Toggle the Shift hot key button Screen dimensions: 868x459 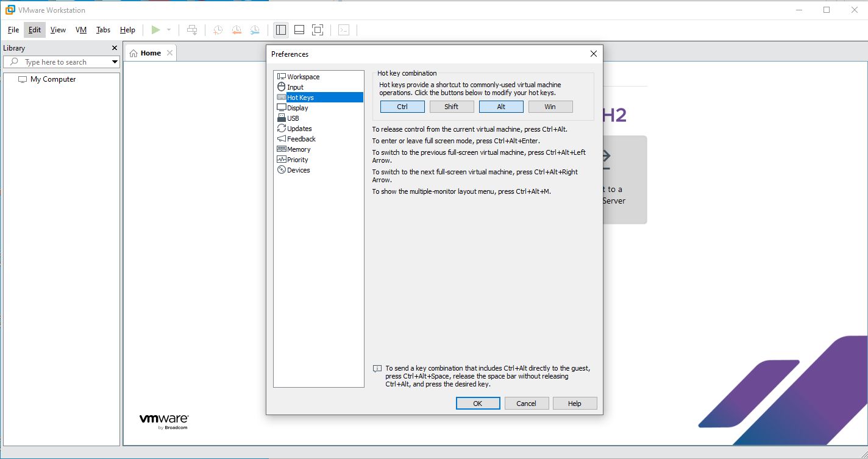[x=452, y=107]
